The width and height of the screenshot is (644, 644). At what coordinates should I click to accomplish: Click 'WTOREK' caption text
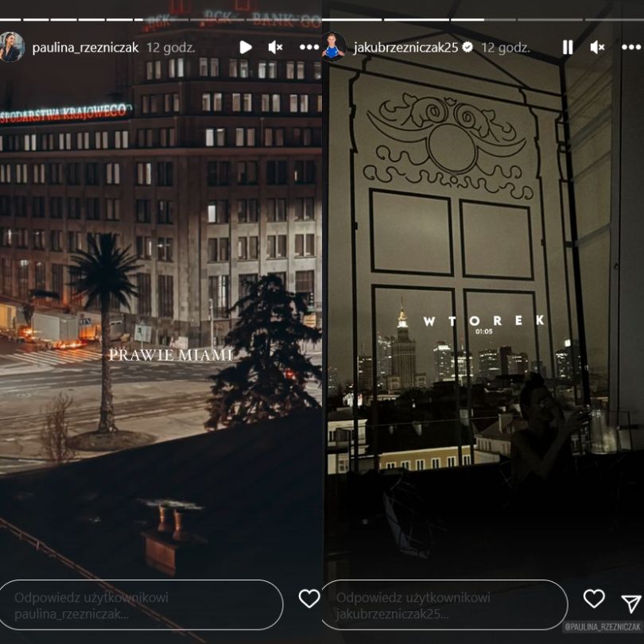[484, 320]
